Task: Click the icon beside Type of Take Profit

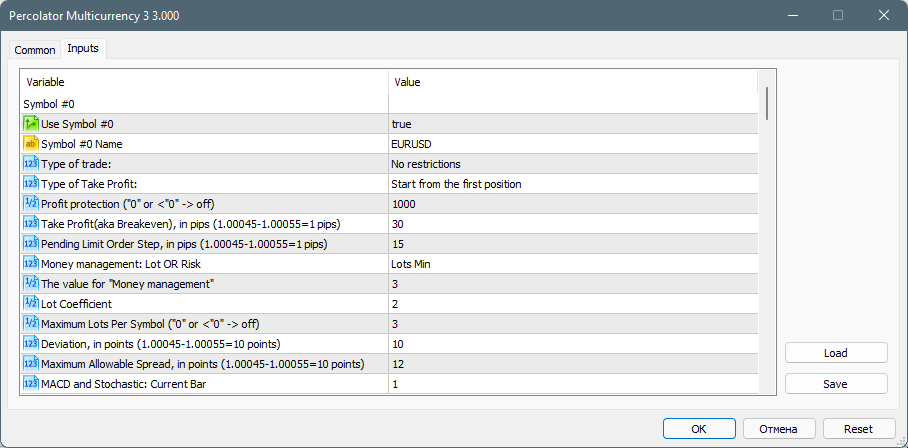Action: pos(31,184)
